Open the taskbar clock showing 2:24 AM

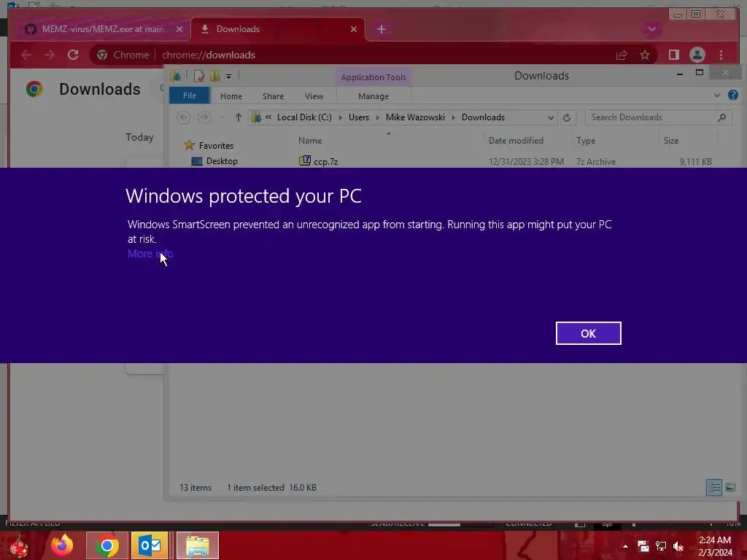[x=715, y=546]
